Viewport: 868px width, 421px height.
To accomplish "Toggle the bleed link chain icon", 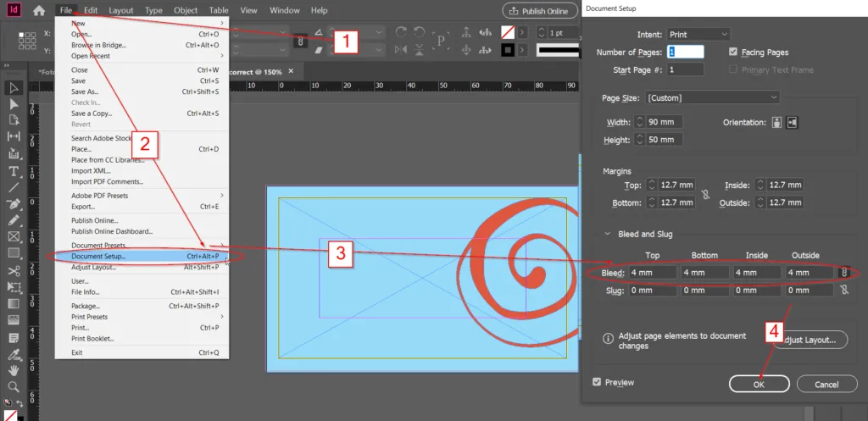I will [843, 273].
